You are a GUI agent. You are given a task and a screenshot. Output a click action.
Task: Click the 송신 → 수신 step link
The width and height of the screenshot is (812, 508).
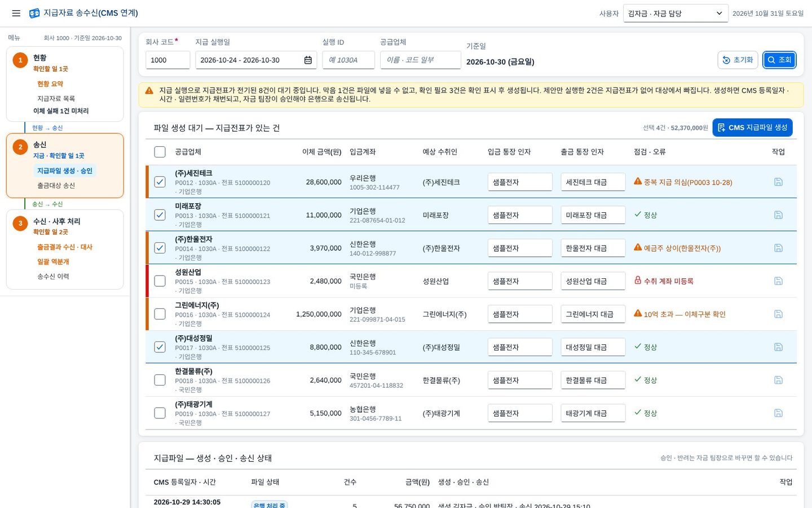coord(47,204)
